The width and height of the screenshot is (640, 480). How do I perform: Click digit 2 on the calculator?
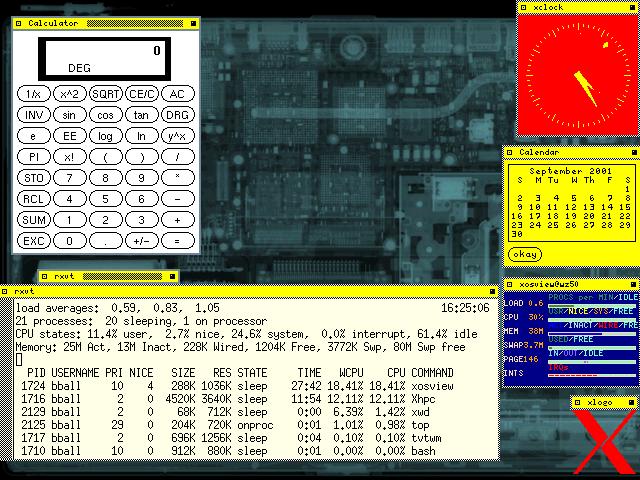pos(106,220)
